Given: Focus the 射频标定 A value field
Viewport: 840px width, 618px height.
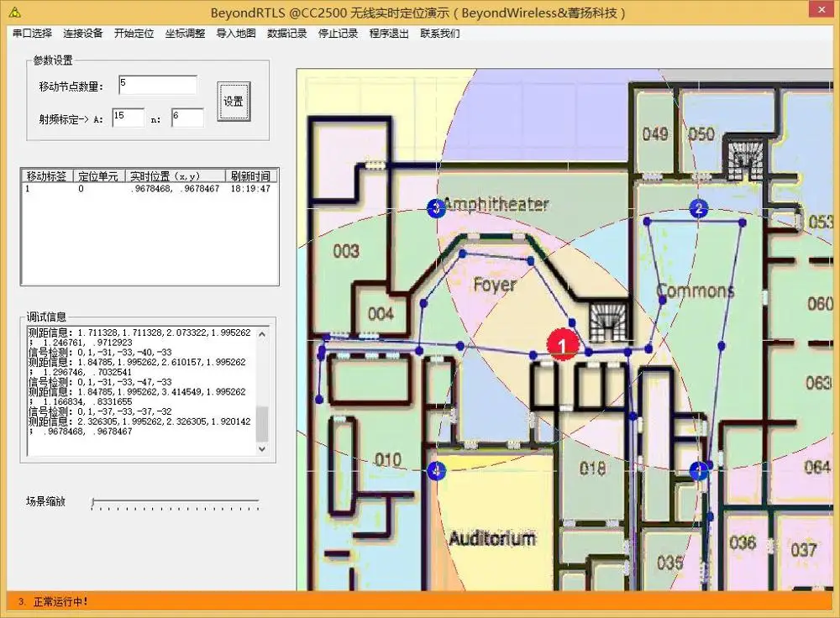Looking at the screenshot, I should (x=128, y=118).
